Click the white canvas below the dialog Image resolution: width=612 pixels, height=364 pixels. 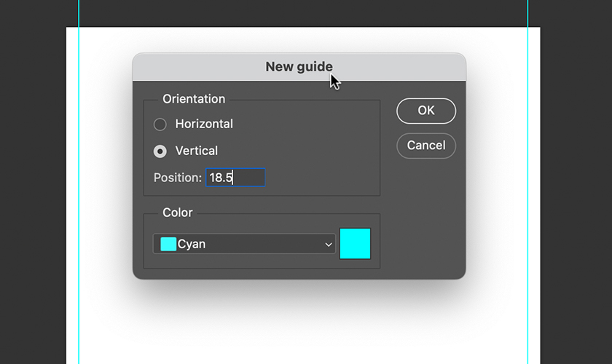[x=291, y=328]
